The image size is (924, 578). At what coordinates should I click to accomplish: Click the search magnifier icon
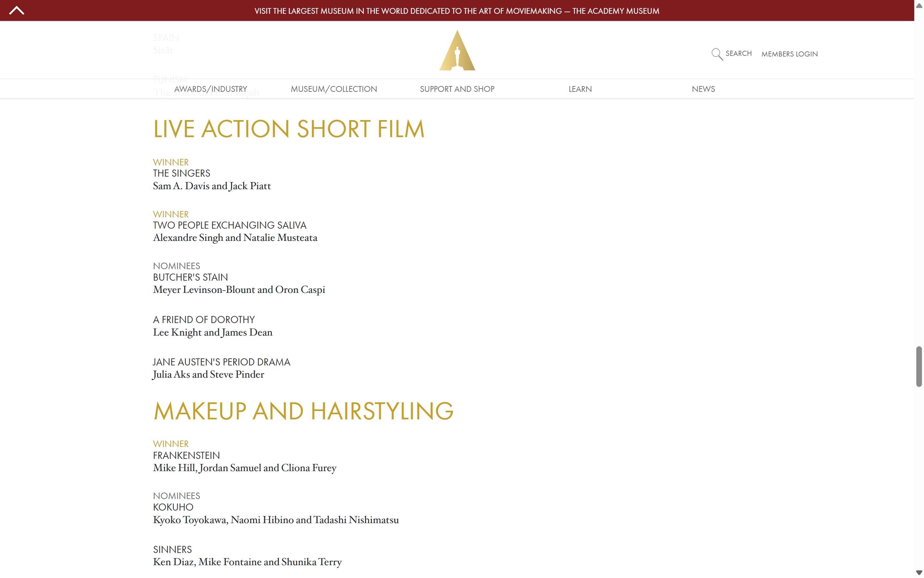tap(717, 54)
